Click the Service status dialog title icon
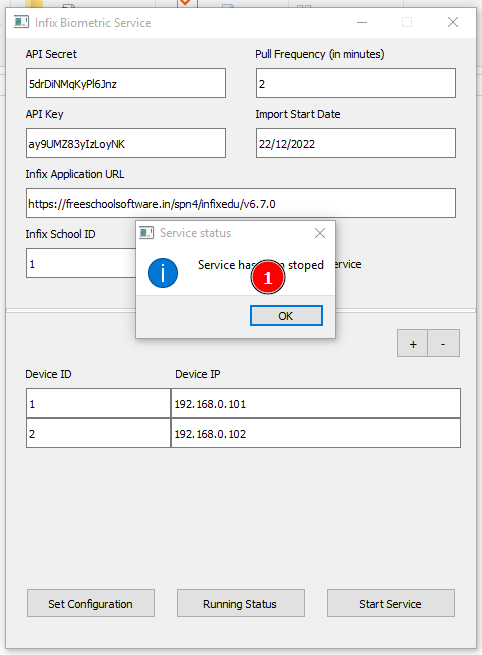The width and height of the screenshot is (482, 655). pos(146,233)
